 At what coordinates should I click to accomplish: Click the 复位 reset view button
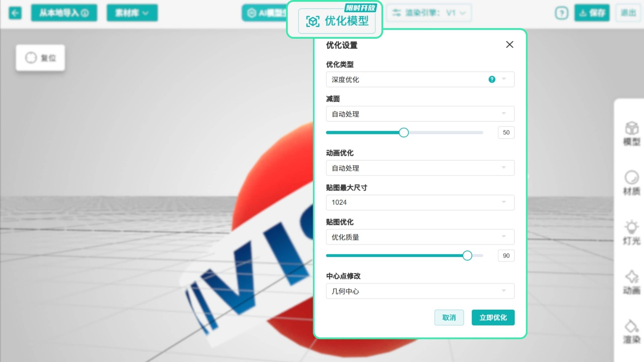tap(40, 58)
